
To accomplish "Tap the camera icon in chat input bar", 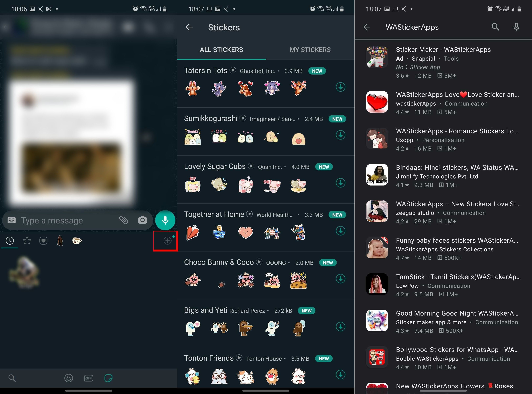I will [x=142, y=220].
